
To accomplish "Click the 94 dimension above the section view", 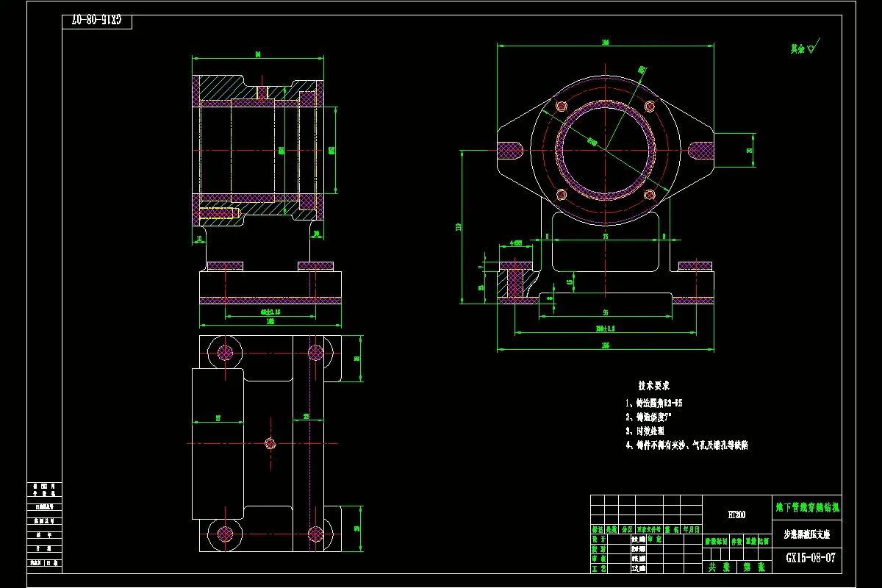I will [x=258, y=54].
